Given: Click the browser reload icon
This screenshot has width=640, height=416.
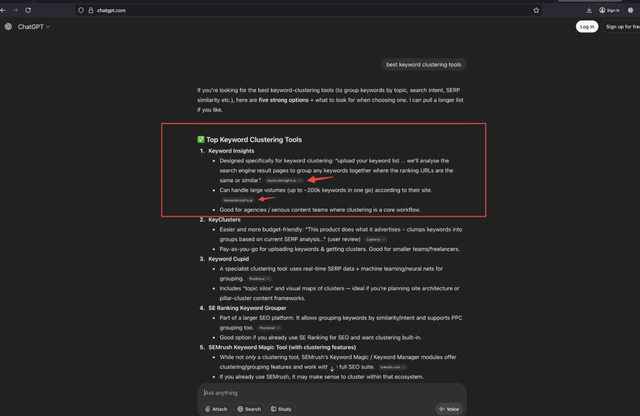Looking at the screenshot, I should [28, 10].
